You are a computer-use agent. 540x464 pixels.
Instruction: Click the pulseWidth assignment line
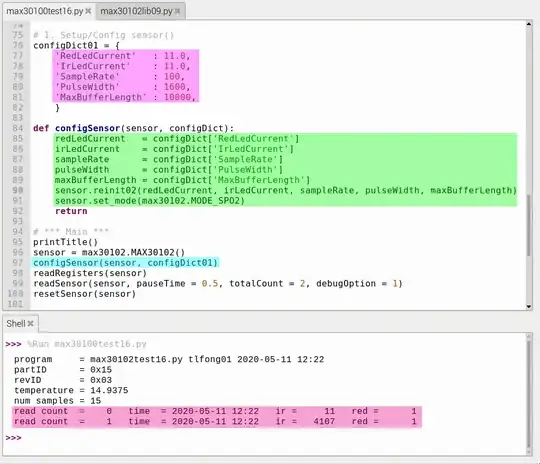tap(169, 169)
